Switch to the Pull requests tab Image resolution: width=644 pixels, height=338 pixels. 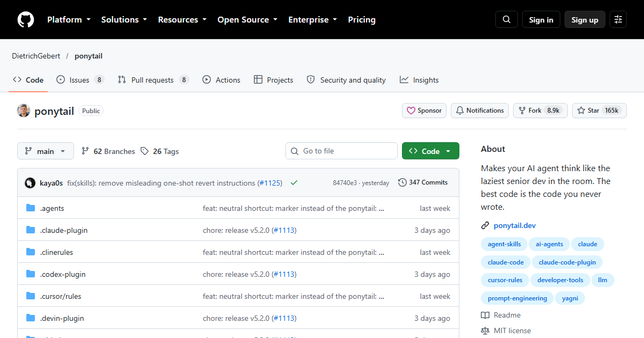pos(153,80)
